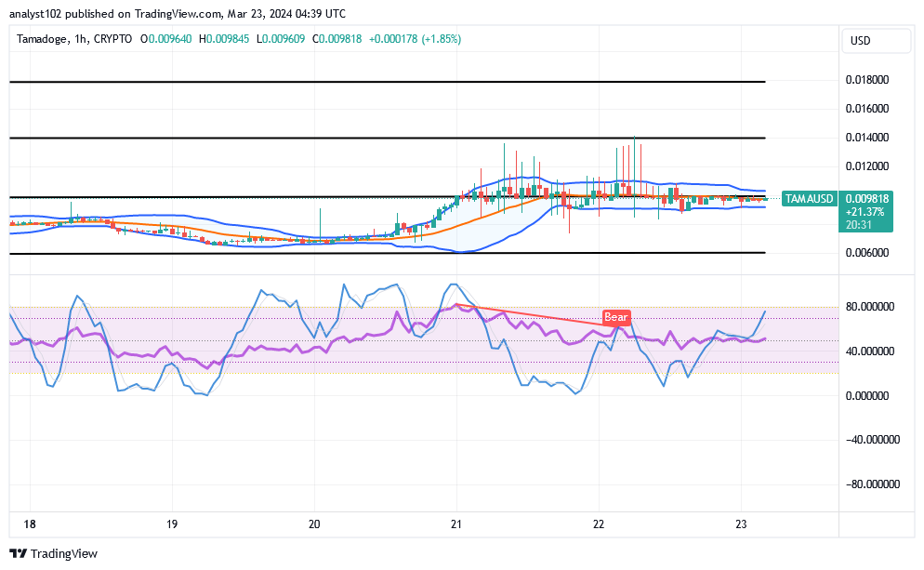This screenshot has height=570, width=924.
Task: Click the +21.37% change in price badge
Action: click(x=865, y=212)
